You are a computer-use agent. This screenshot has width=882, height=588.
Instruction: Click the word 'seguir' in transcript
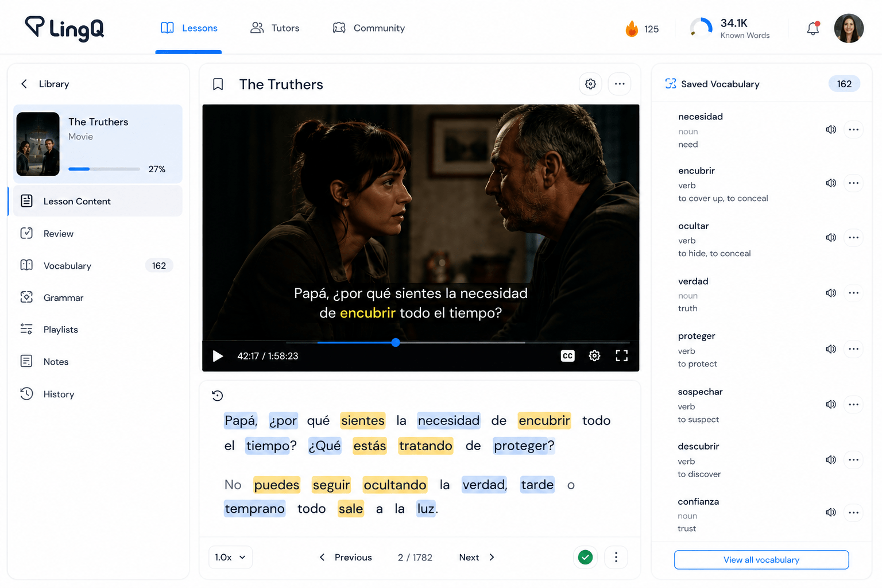[331, 485]
